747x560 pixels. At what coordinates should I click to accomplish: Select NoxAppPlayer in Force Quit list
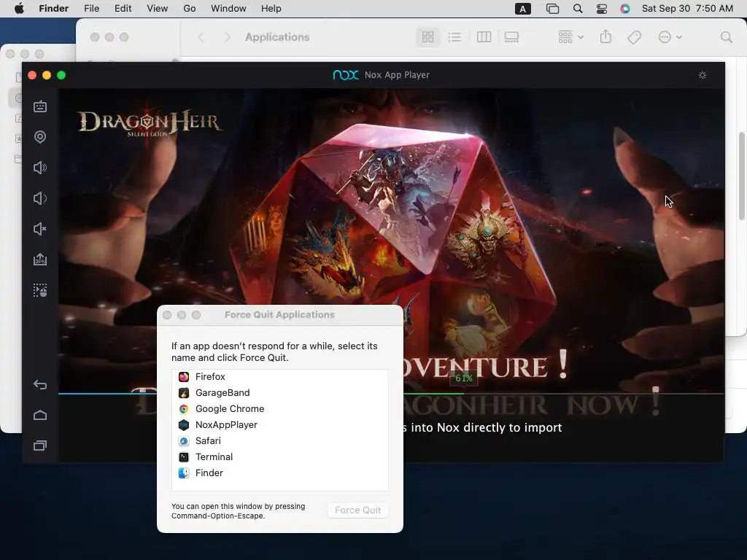click(x=279, y=425)
